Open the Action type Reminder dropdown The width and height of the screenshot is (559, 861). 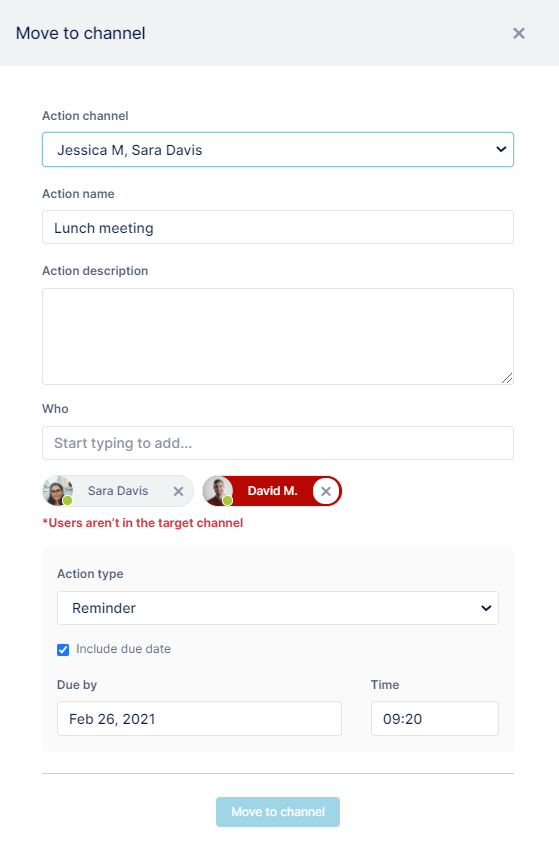click(278, 608)
